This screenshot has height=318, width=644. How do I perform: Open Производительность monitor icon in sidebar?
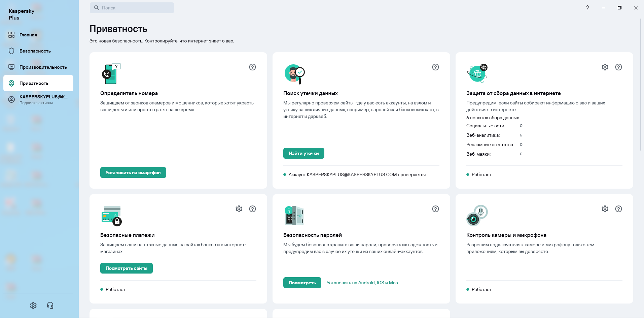(x=11, y=67)
